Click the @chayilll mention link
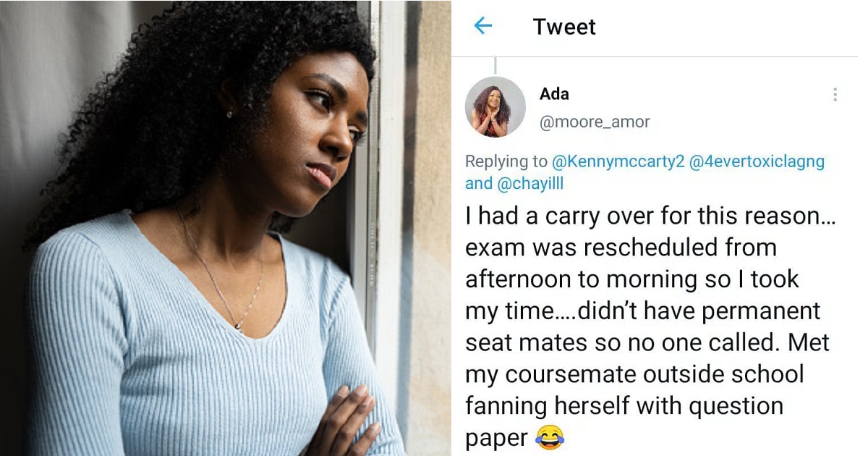Screen dimensions: 868x456 530,184
